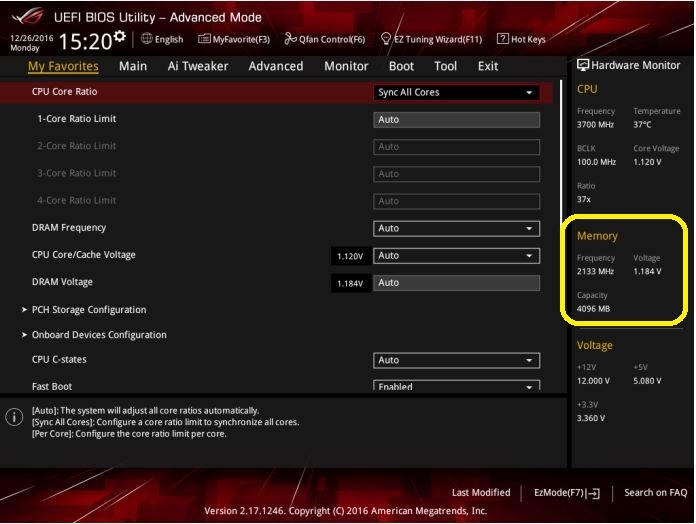Image resolution: width=696 pixels, height=524 pixels.
Task: Click the 5.080 V reading
Action: tap(647, 381)
